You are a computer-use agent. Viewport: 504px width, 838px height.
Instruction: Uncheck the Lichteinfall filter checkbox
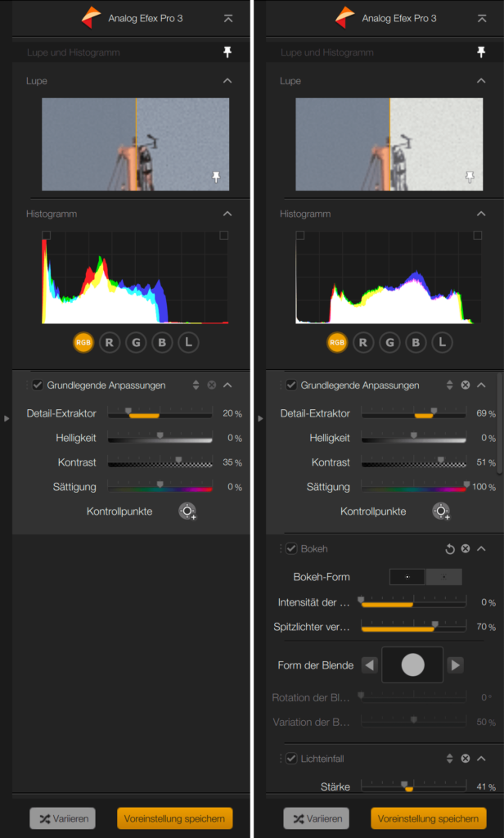pyautogui.click(x=291, y=759)
